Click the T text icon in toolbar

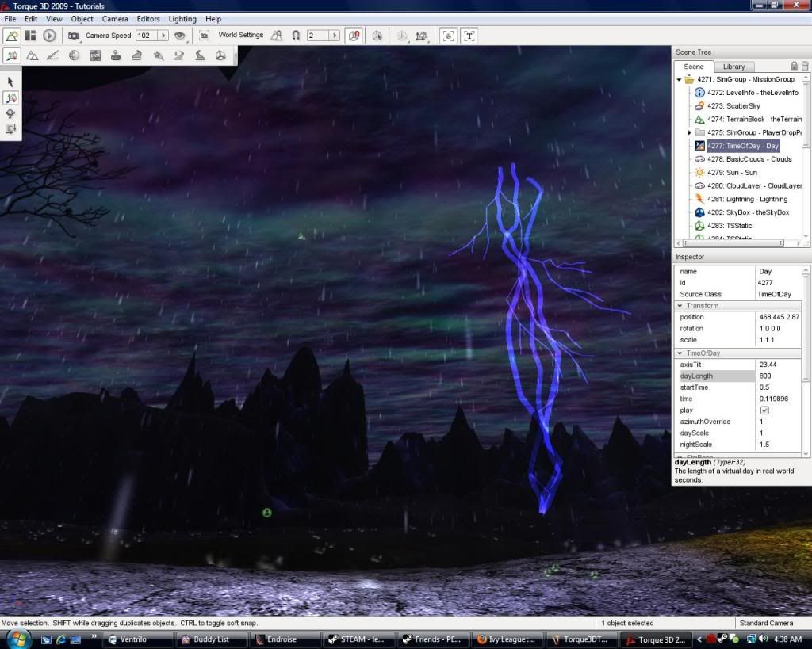pos(469,36)
